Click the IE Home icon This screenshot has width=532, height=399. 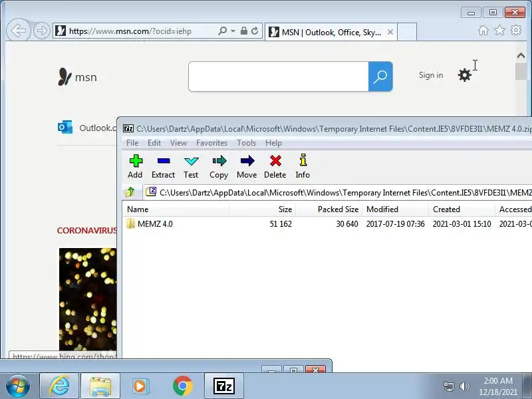point(483,31)
